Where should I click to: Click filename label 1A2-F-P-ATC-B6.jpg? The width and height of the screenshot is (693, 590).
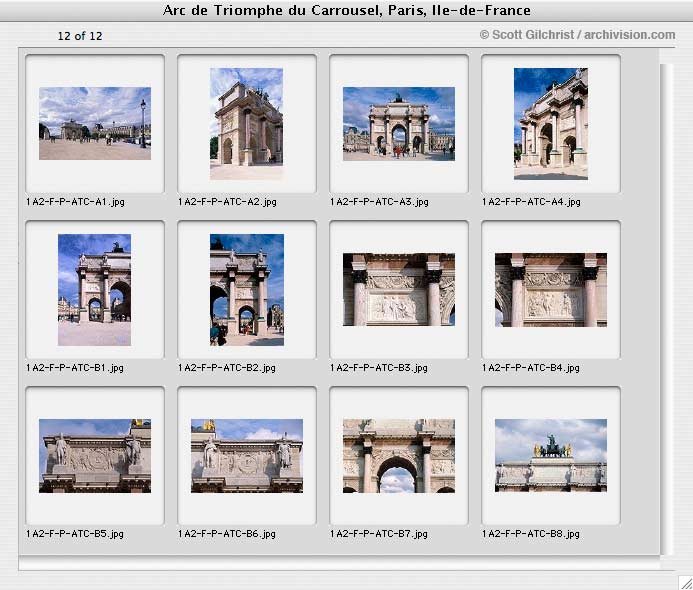pos(227,534)
